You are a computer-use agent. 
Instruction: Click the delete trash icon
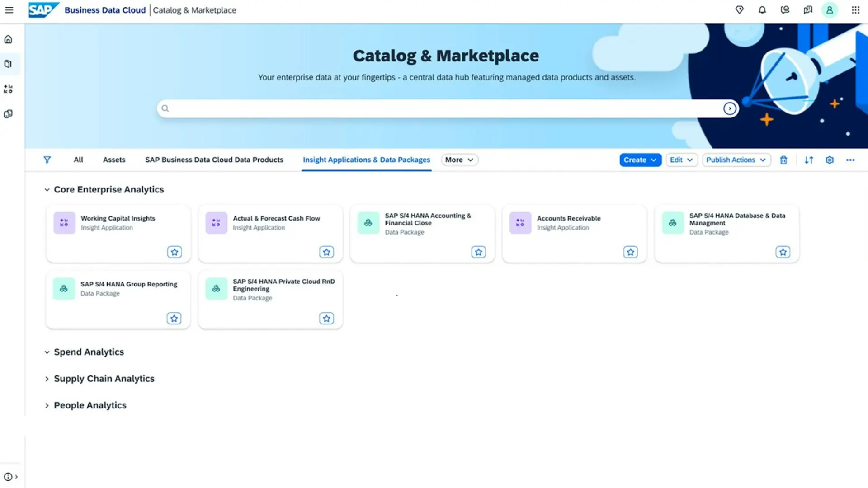click(784, 160)
